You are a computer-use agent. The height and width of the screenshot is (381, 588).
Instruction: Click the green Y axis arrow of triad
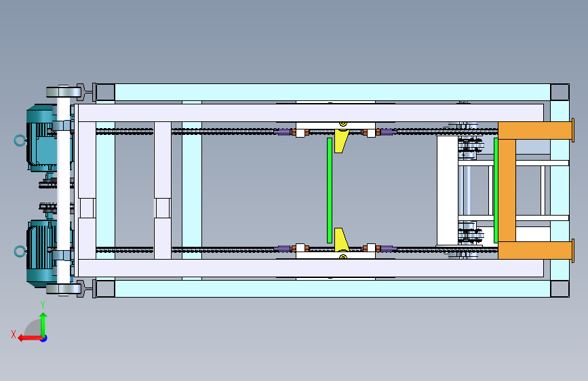coord(43,325)
